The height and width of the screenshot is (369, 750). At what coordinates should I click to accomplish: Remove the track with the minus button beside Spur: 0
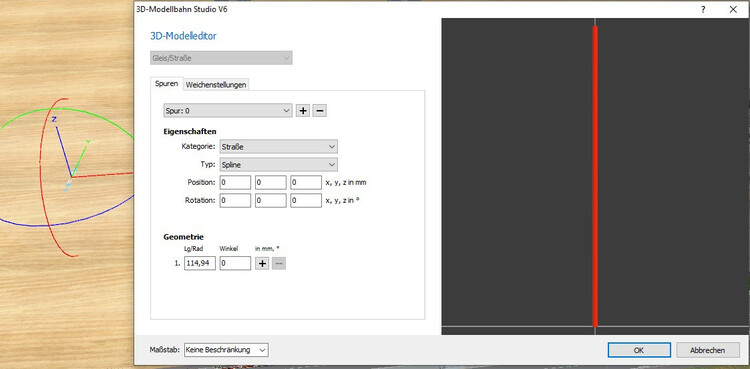coord(320,111)
